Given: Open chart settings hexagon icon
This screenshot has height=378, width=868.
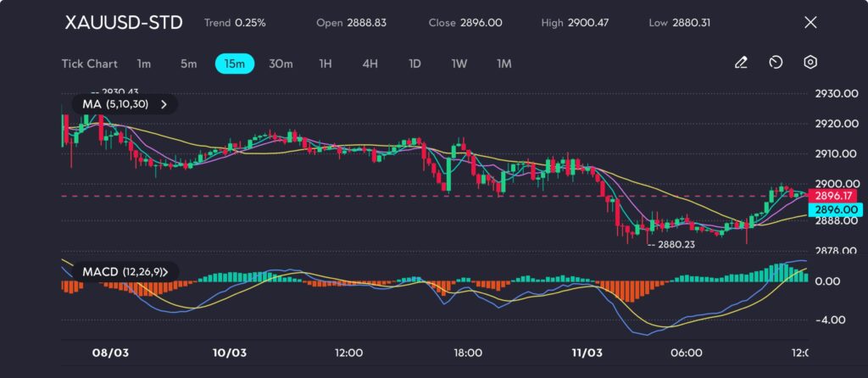Looking at the screenshot, I should point(810,63).
